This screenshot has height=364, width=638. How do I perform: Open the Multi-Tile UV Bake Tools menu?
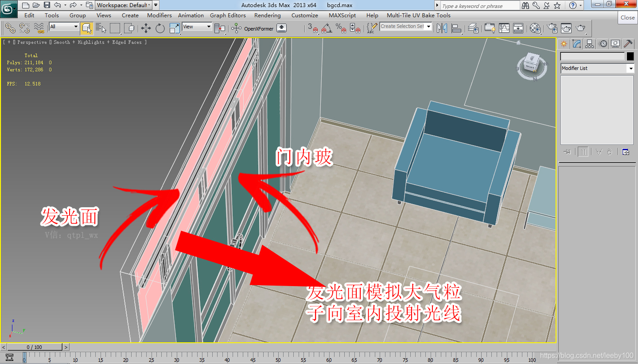pyautogui.click(x=419, y=15)
